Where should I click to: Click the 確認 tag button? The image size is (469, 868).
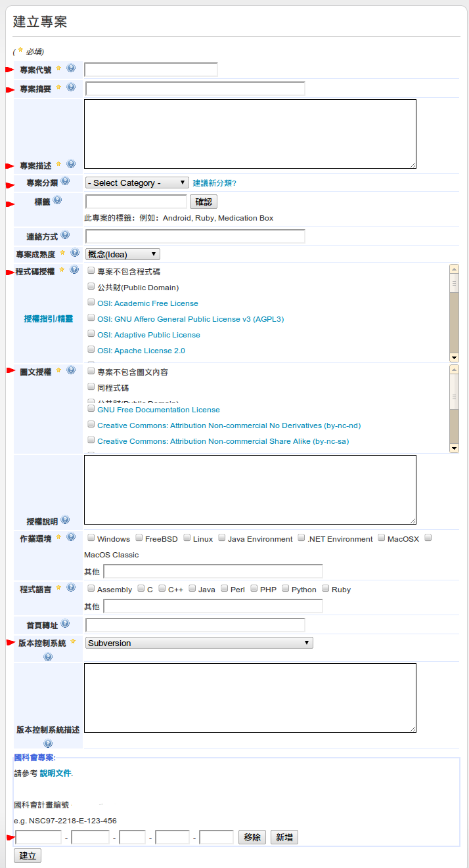[204, 202]
